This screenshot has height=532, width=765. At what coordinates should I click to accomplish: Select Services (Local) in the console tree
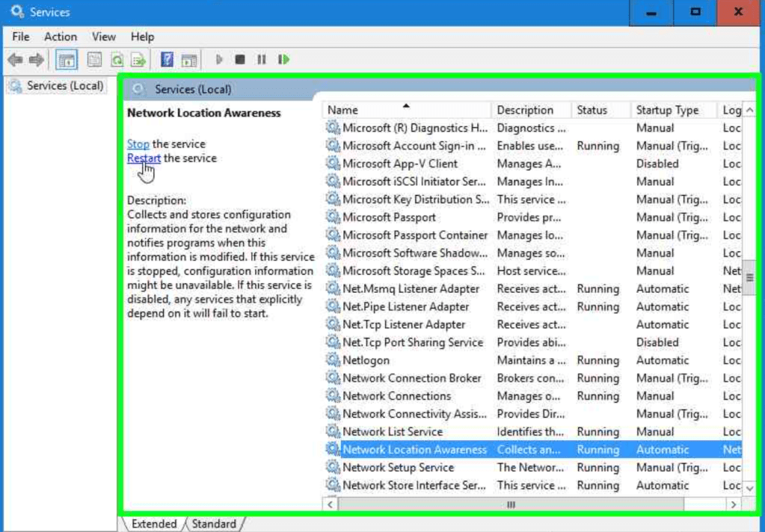coord(64,86)
